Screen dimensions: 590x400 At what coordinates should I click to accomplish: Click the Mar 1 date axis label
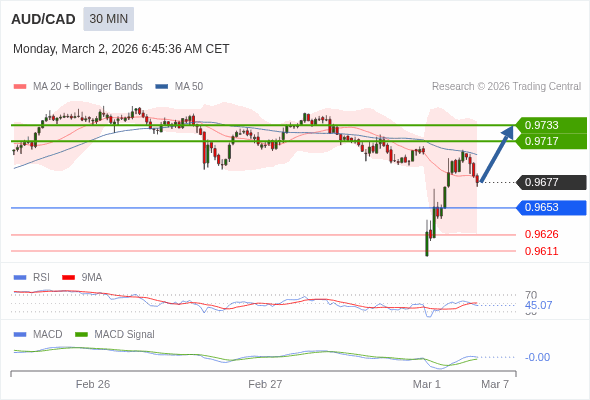tap(426, 384)
